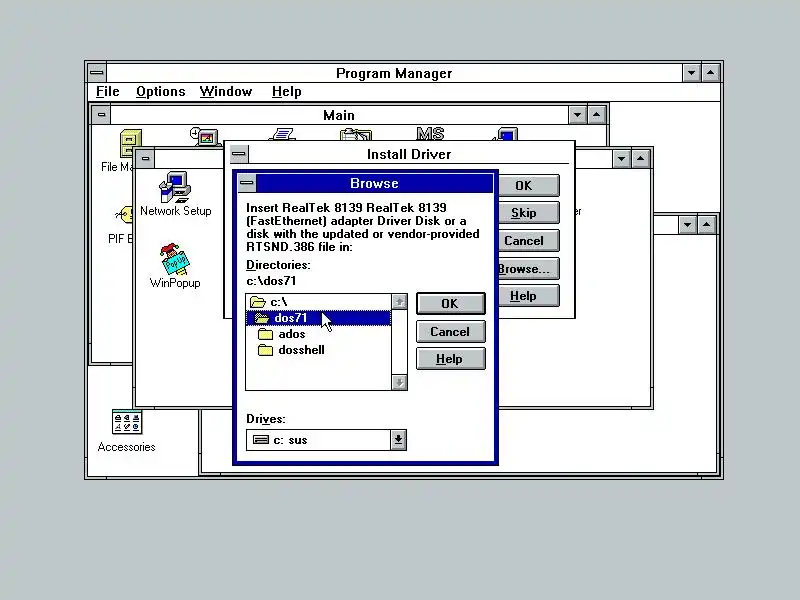Viewport: 800px width, 600px height.
Task: Click the Install Driver title bar
Action: pos(409,154)
